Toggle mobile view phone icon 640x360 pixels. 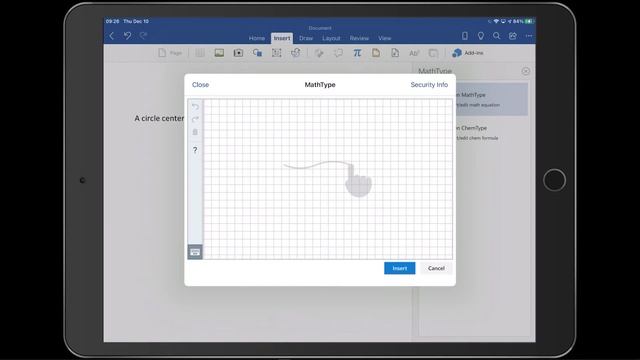(465, 36)
